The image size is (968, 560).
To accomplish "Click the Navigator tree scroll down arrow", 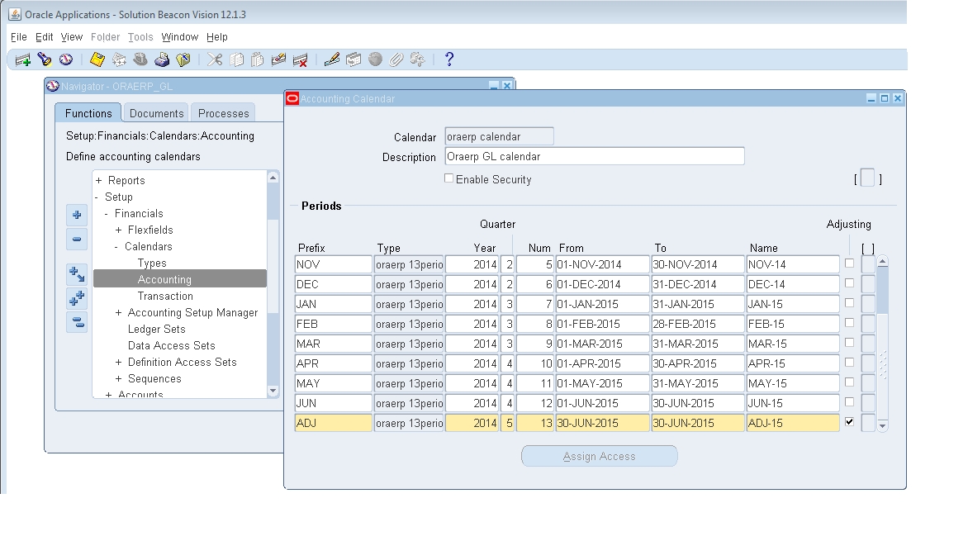I will coord(273,391).
